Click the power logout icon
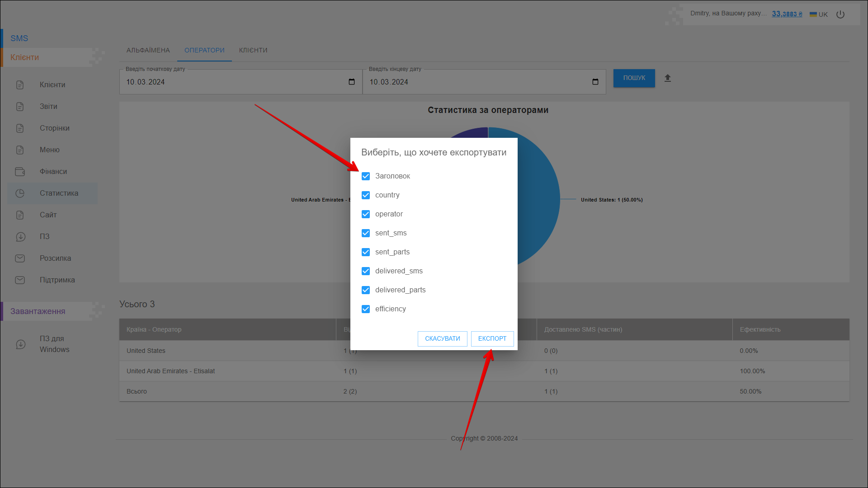868x488 pixels. (840, 14)
